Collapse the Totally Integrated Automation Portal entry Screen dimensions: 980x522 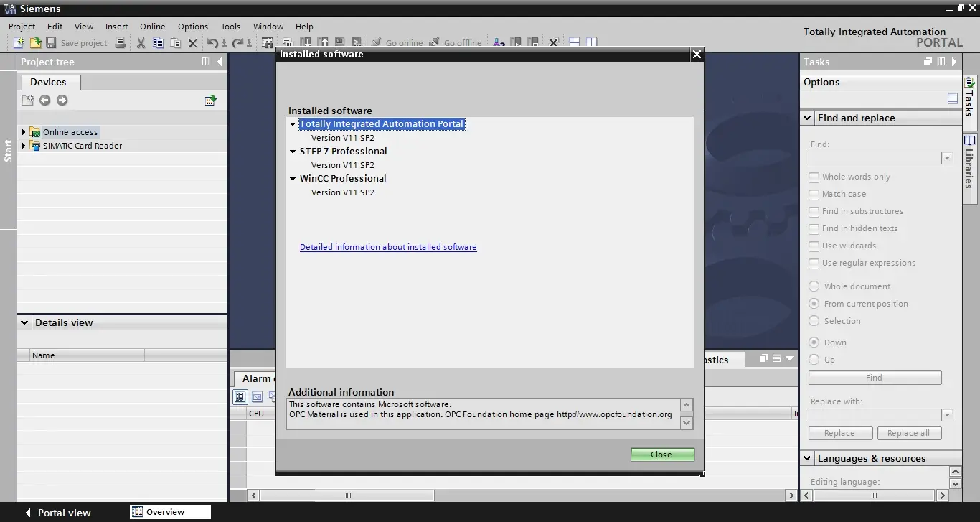(x=293, y=124)
